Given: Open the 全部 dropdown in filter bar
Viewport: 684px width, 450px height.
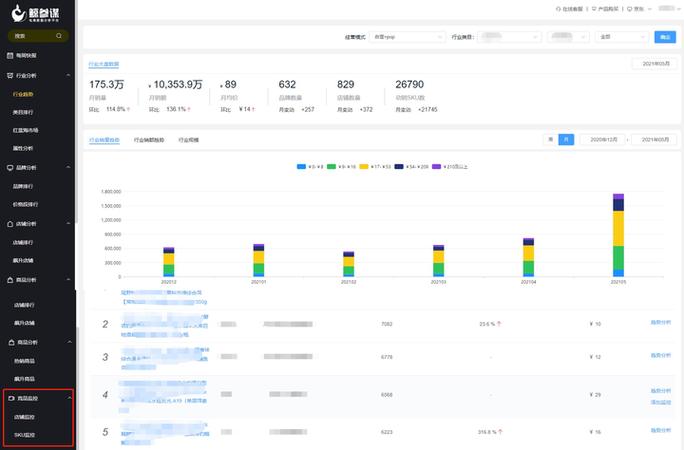Looking at the screenshot, I should [622, 37].
